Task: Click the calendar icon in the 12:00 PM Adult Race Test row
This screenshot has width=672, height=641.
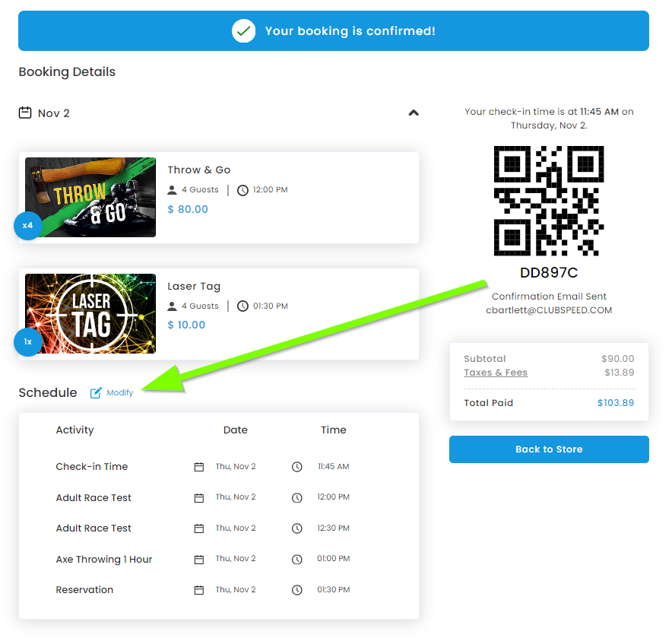Action: tap(199, 498)
